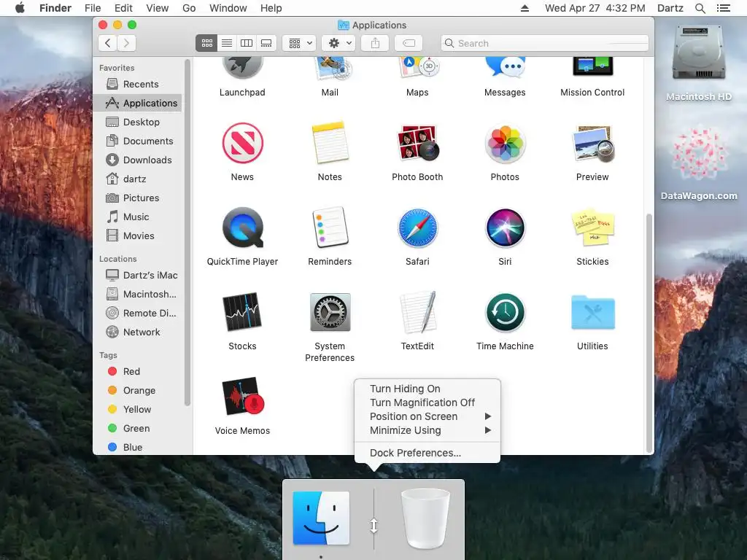Choose Turn Magnification Off
Screen dimensions: 747x560
[x=427, y=402]
